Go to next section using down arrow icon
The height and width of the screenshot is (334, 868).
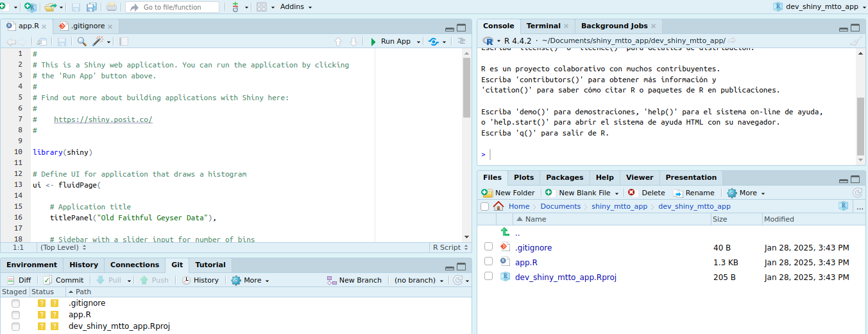pyautogui.click(x=353, y=41)
